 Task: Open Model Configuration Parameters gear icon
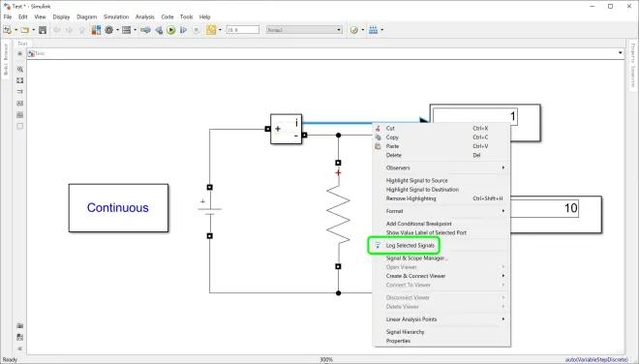[x=108, y=30]
